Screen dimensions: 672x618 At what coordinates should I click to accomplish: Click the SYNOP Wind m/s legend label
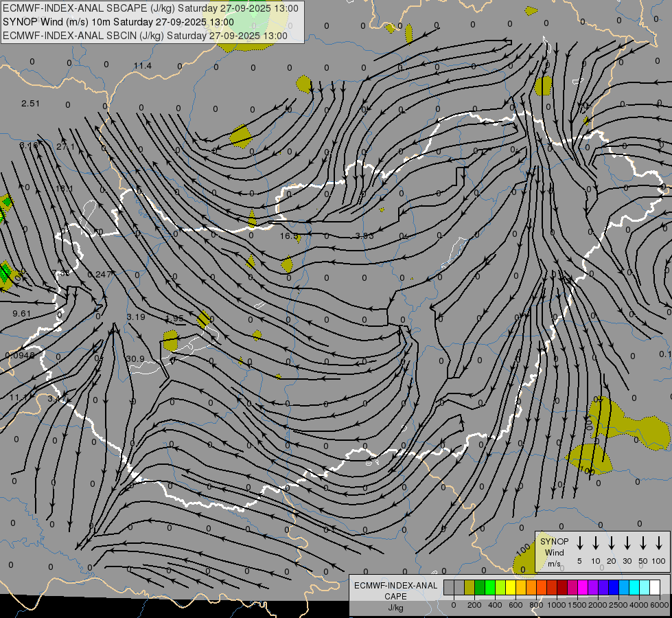pos(554,552)
